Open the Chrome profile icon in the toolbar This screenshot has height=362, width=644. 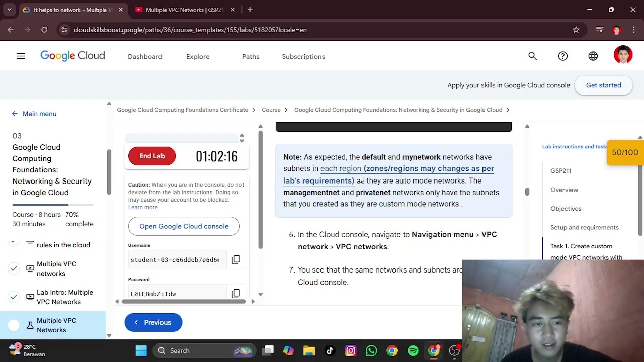click(617, 30)
